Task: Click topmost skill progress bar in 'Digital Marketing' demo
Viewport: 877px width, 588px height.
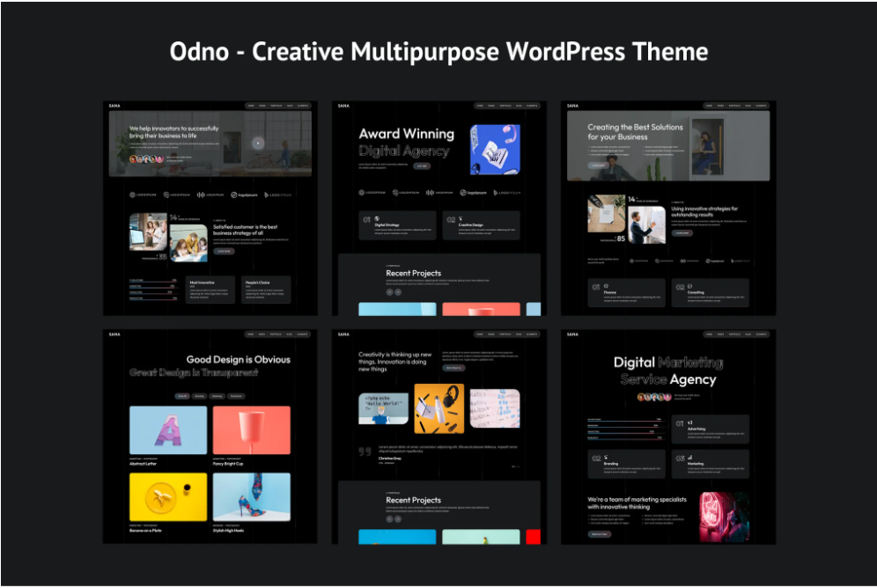Action: point(625,420)
